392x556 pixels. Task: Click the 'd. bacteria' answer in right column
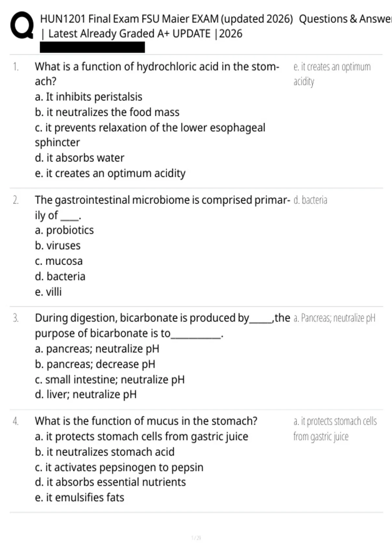point(310,200)
